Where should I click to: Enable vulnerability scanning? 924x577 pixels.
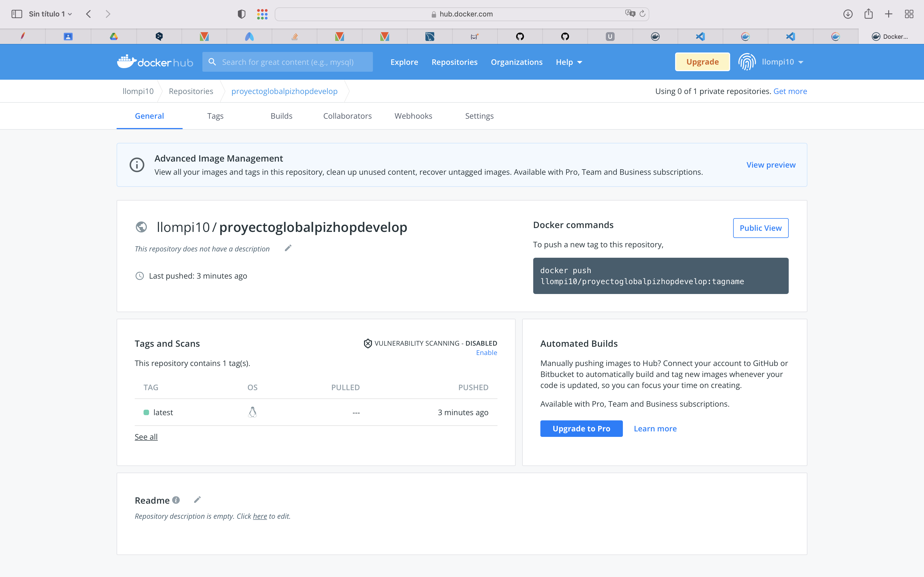coord(486,353)
